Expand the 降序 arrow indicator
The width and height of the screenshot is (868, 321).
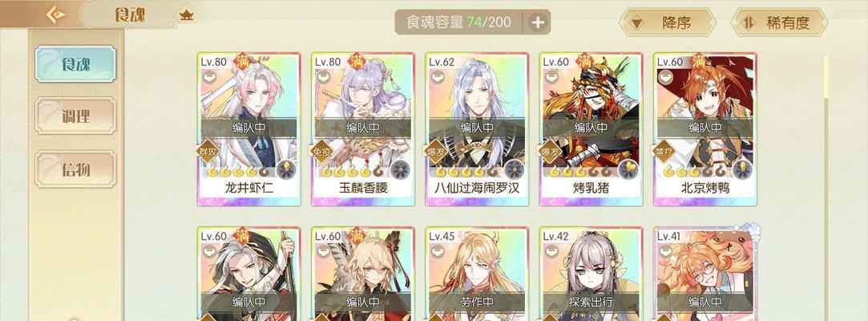[637, 23]
